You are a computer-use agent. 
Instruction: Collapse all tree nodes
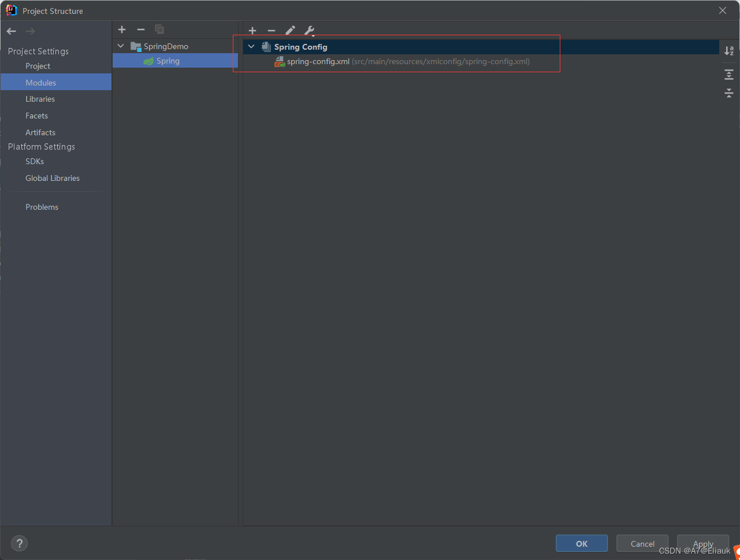point(729,92)
